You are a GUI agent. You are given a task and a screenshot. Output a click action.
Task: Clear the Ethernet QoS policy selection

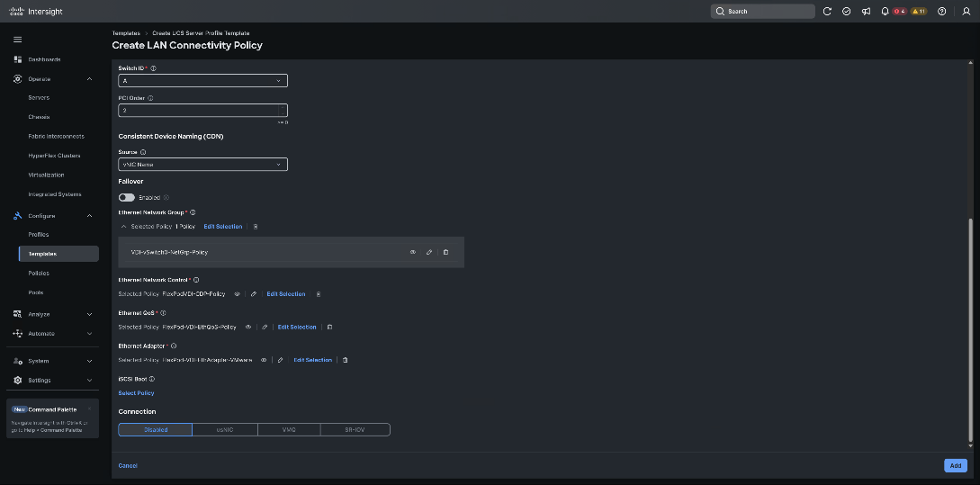[329, 327]
